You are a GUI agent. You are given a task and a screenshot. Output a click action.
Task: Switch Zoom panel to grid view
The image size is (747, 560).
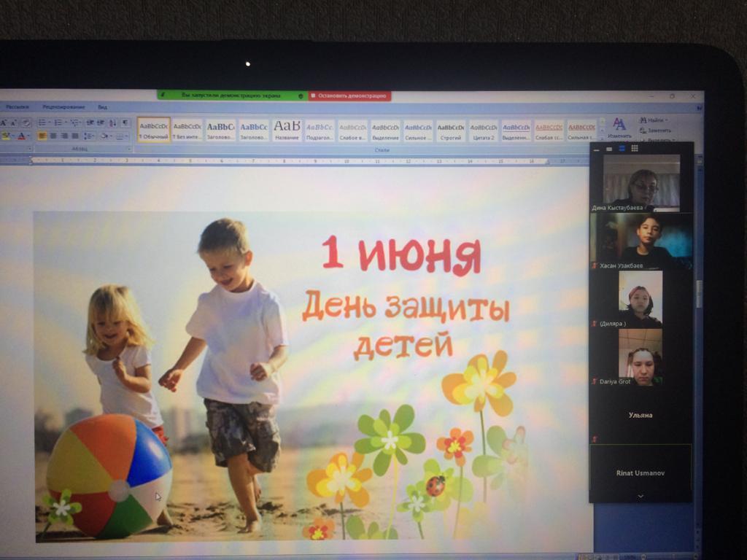[635, 148]
